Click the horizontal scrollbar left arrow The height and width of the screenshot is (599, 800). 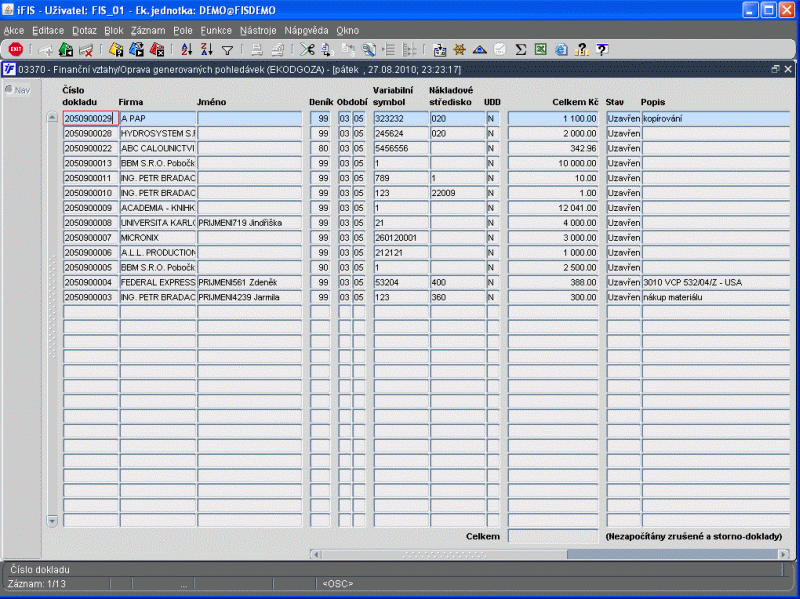coord(316,554)
